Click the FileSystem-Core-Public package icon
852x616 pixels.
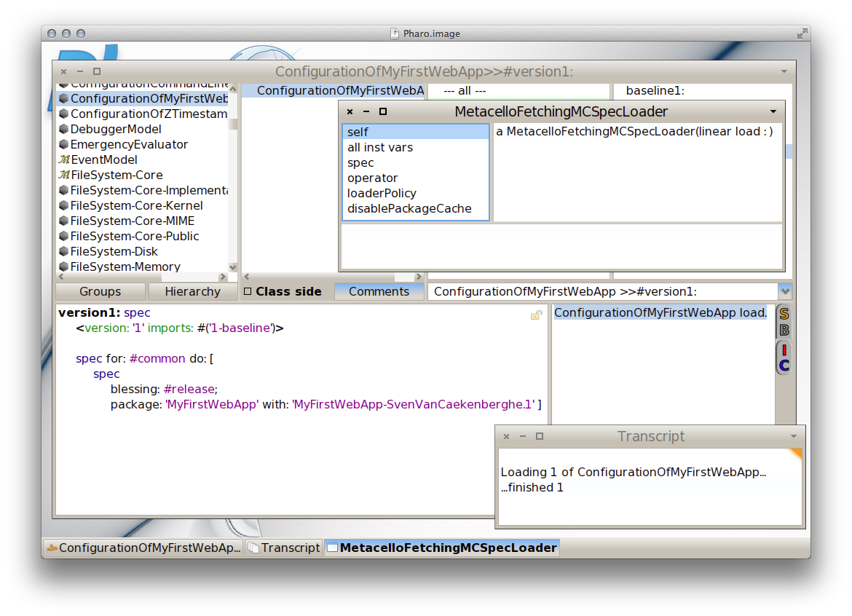pyautogui.click(x=64, y=236)
